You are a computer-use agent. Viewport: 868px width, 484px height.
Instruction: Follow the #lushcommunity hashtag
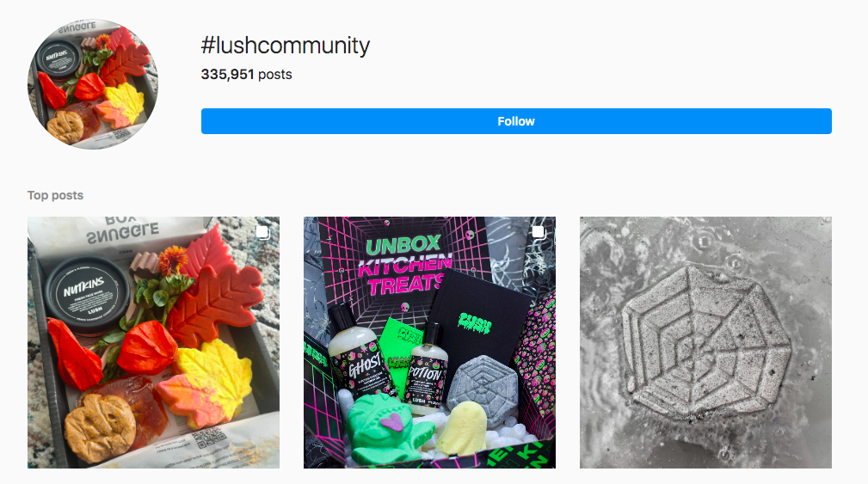pyautogui.click(x=516, y=121)
